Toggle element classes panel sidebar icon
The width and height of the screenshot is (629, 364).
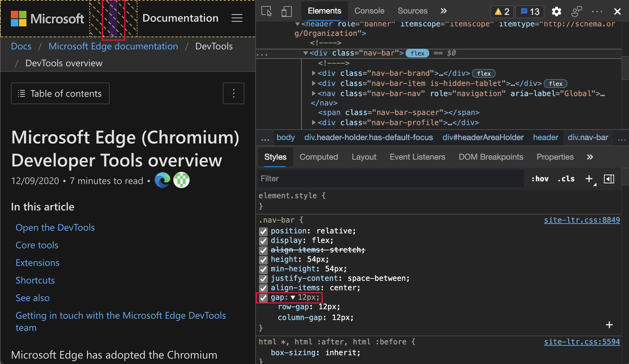click(x=609, y=179)
